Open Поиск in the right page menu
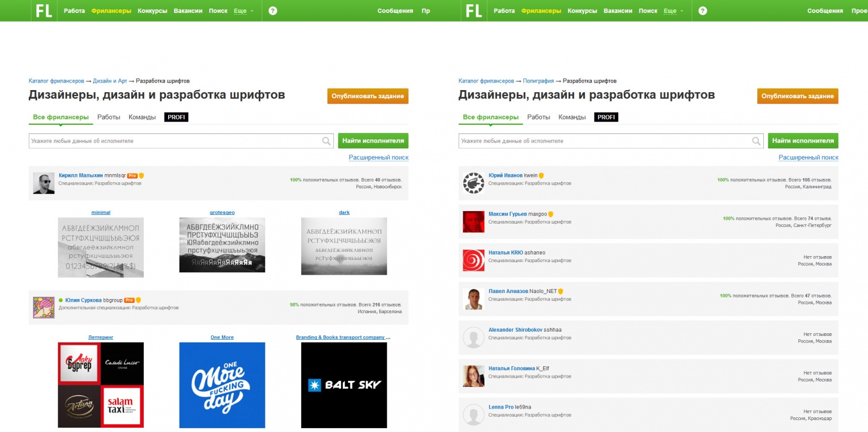 tap(648, 11)
